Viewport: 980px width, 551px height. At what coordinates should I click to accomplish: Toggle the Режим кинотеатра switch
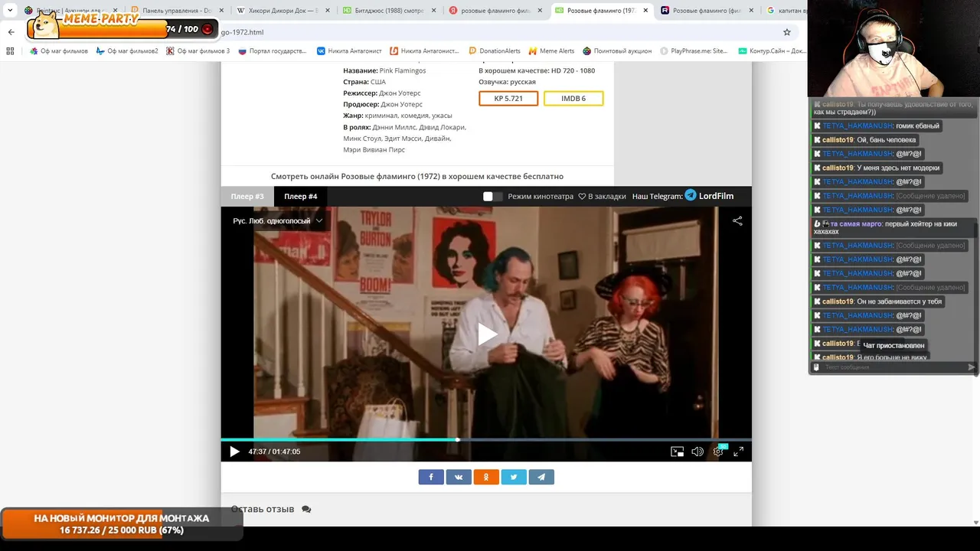click(493, 197)
